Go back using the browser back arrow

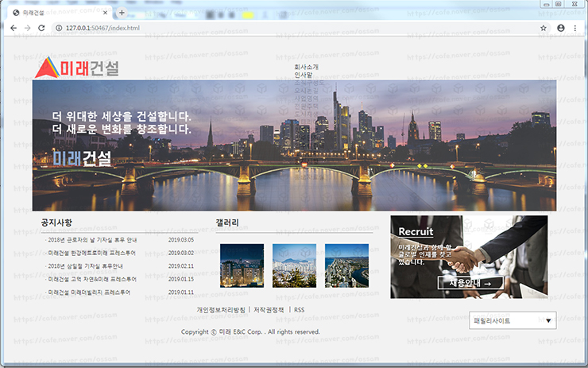click(x=14, y=28)
